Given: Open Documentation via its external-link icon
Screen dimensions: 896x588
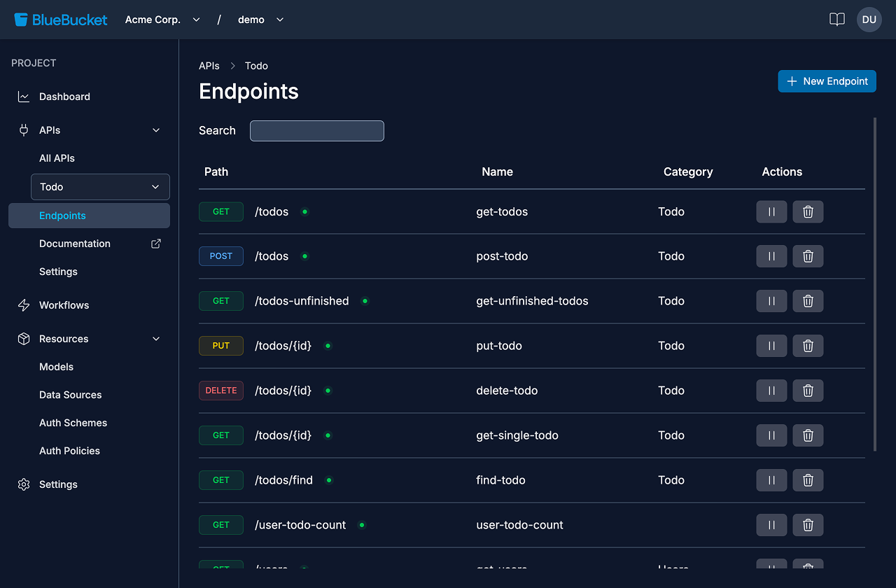Looking at the screenshot, I should pyautogui.click(x=155, y=243).
